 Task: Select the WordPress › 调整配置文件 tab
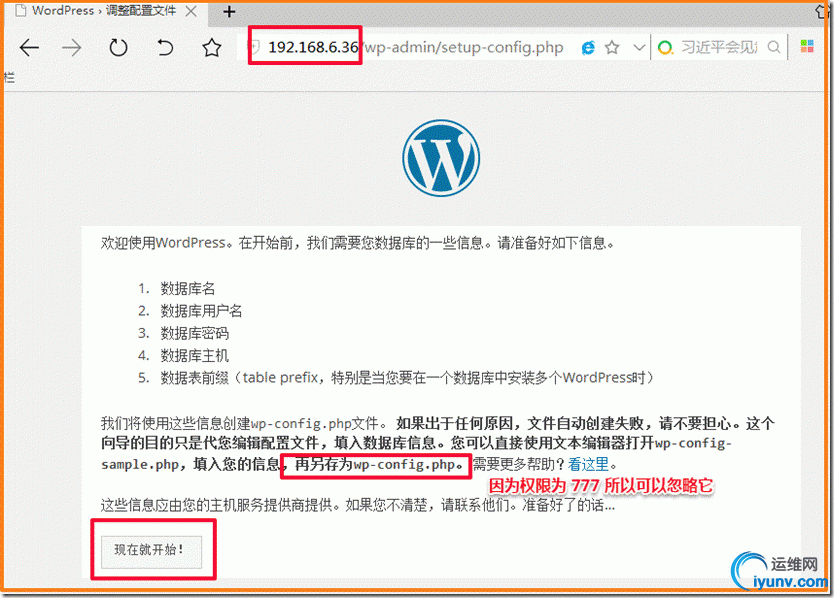[x=105, y=11]
